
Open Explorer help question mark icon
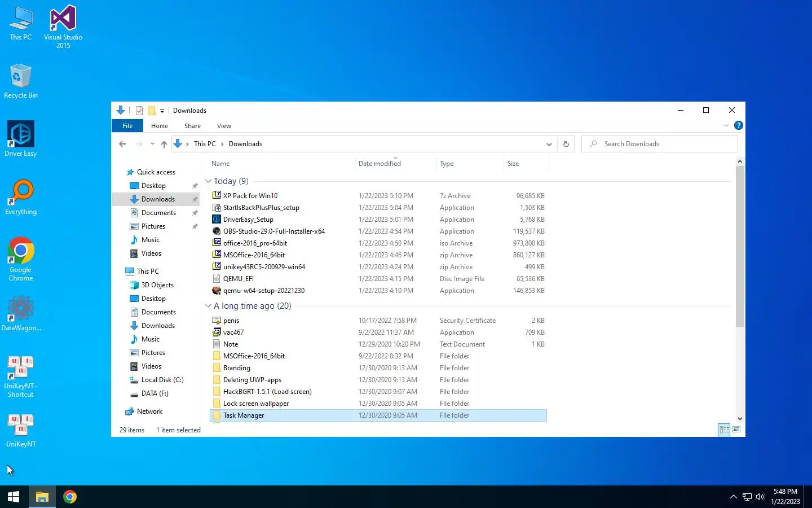(739, 125)
